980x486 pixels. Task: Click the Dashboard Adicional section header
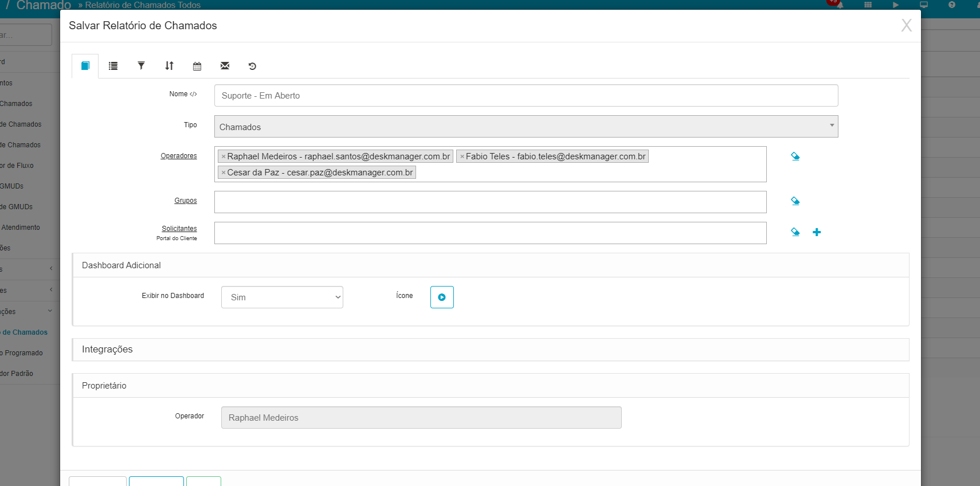491,265
